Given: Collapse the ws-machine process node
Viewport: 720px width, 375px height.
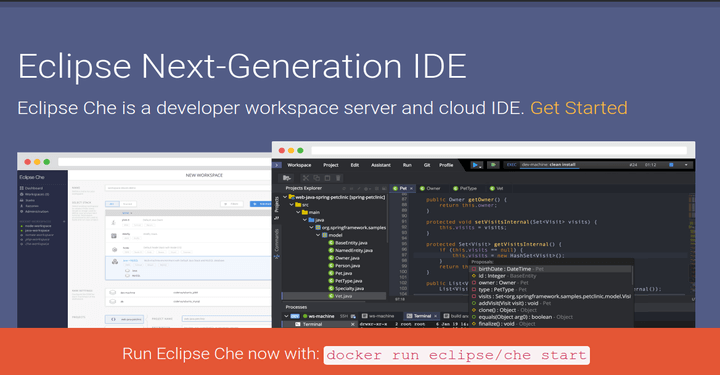Looking at the screenshot, I should point(286,316).
